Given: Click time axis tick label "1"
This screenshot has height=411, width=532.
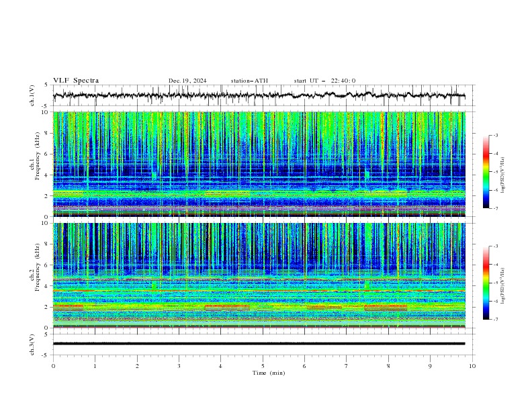Looking at the screenshot, I should [x=95, y=366].
